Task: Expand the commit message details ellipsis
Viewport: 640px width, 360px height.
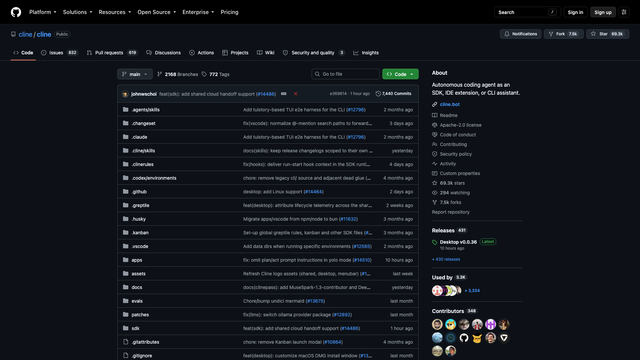Action: pos(283,94)
